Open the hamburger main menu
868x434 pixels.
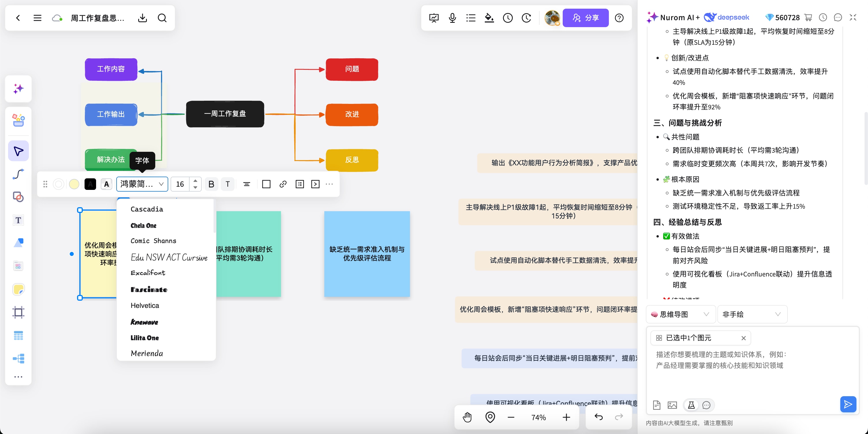click(x=38, y=18)
